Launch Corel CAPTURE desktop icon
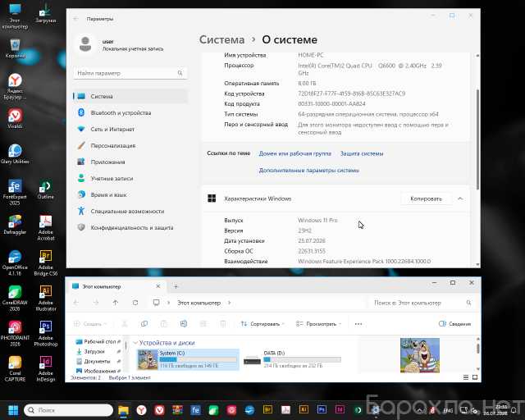 (15, 368)
